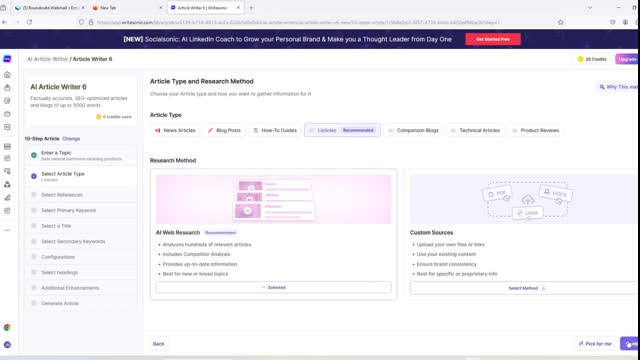Open the Enter a Topic step
Image resolution: width=640 pixels, height=360 pixels.
[x=81, y=155]
